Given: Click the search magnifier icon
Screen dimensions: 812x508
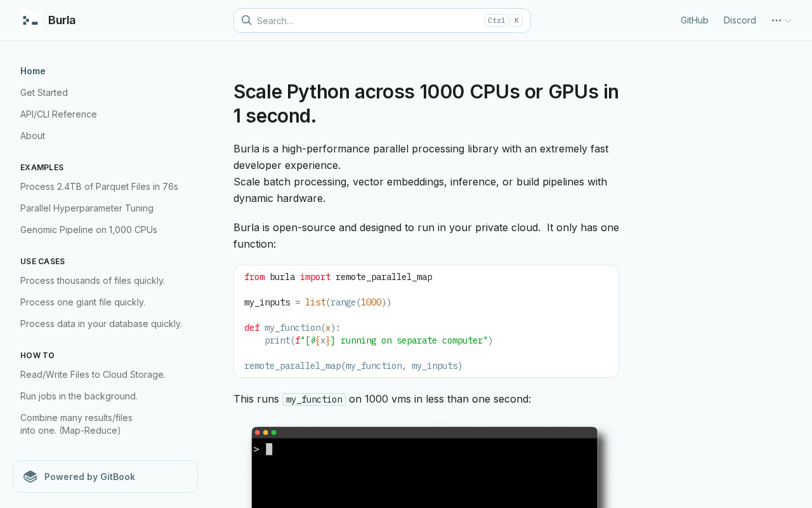Looking at the screenshot, I should click(x=247, y=20).
